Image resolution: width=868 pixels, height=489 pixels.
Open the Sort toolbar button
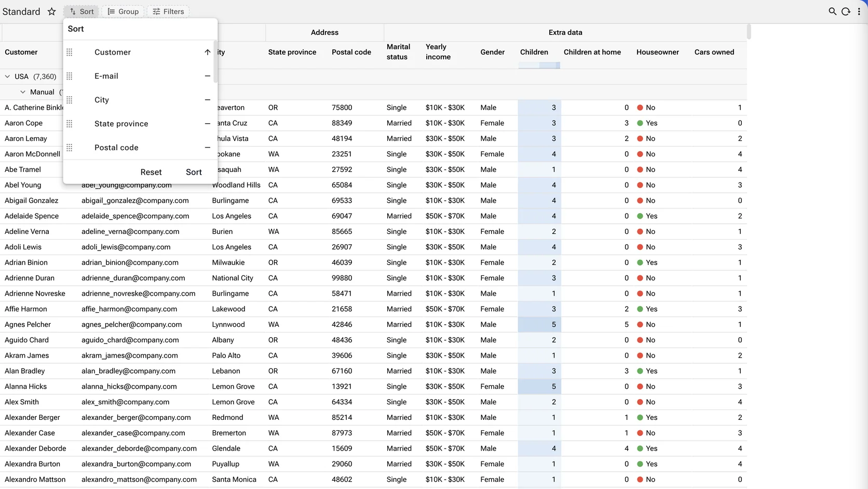pyautogui.click(x=82, y=11)
